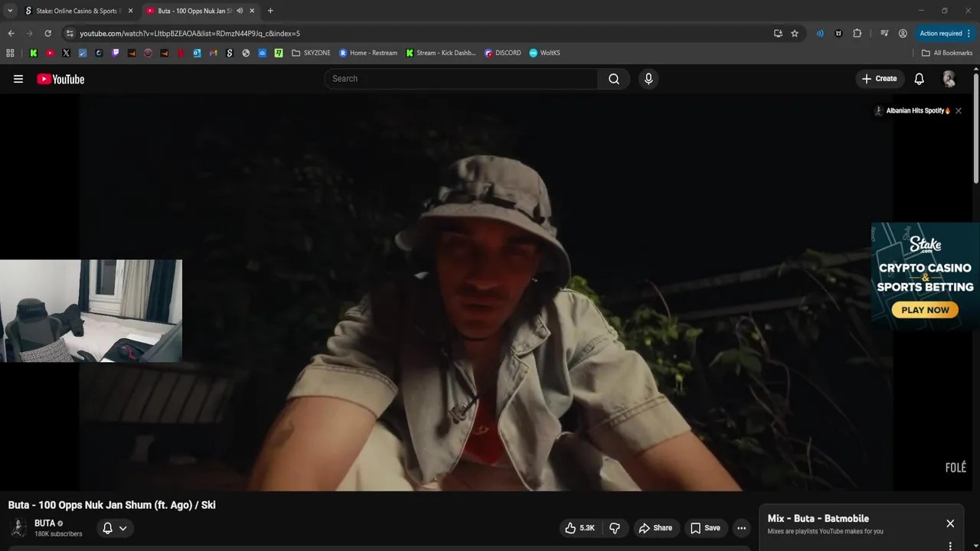Screen dimensions: 980x551
Task: Open Stream - Kick Dashboard bookmark
Action: [x=441, y=53]
